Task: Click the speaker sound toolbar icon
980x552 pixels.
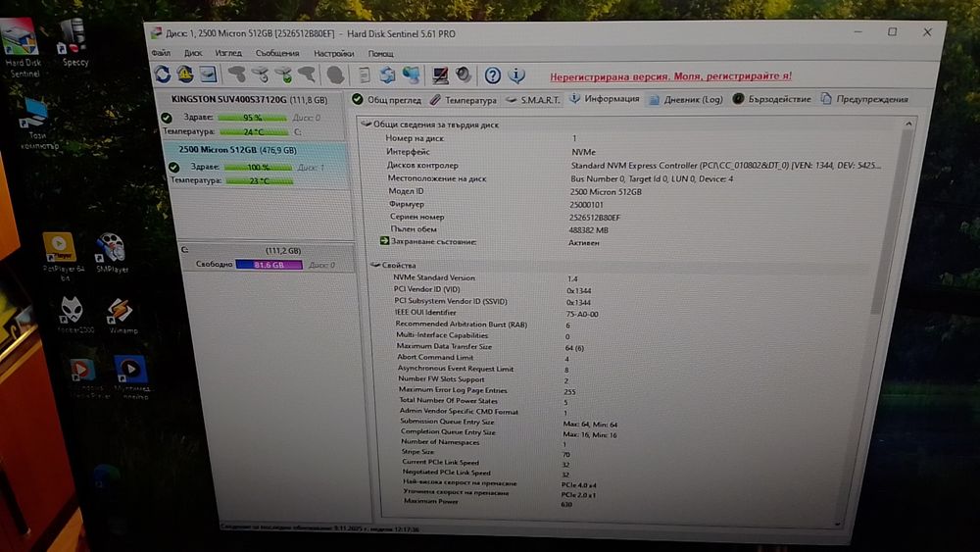Action: coord(464,75)
